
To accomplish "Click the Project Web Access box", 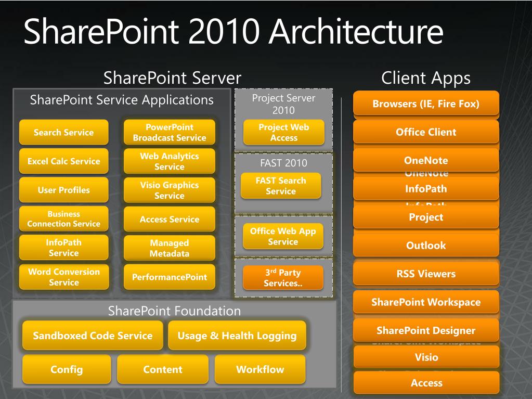I will point(283,132).
